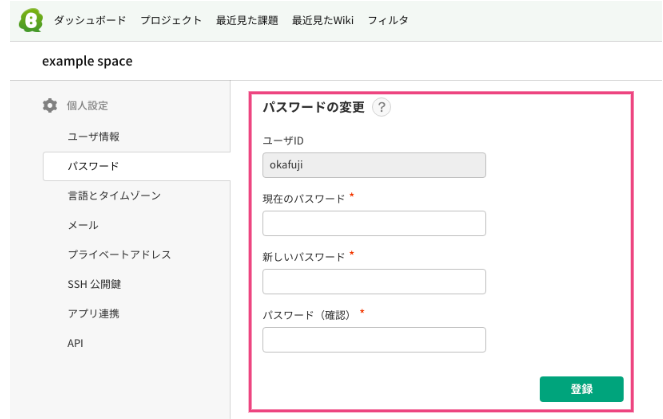The image size is (663, 419).
Task: Click the green Backlog logo icon
Action: click(31, 20)
